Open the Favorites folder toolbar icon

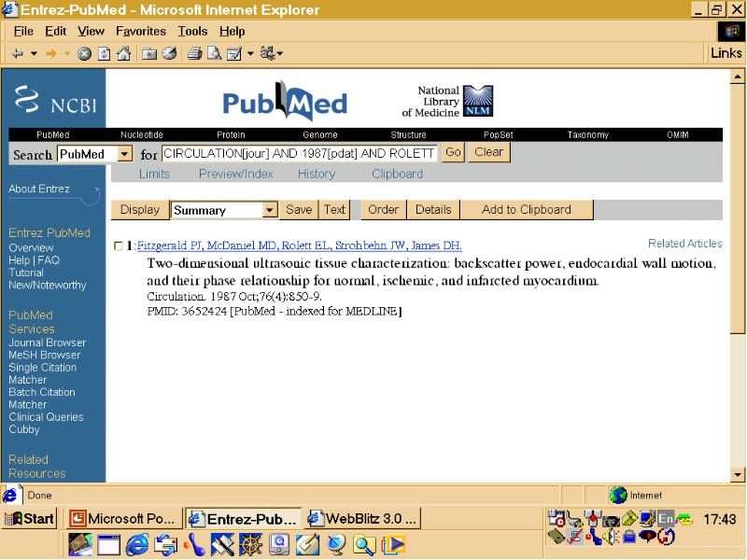click(x=149, y=54)
